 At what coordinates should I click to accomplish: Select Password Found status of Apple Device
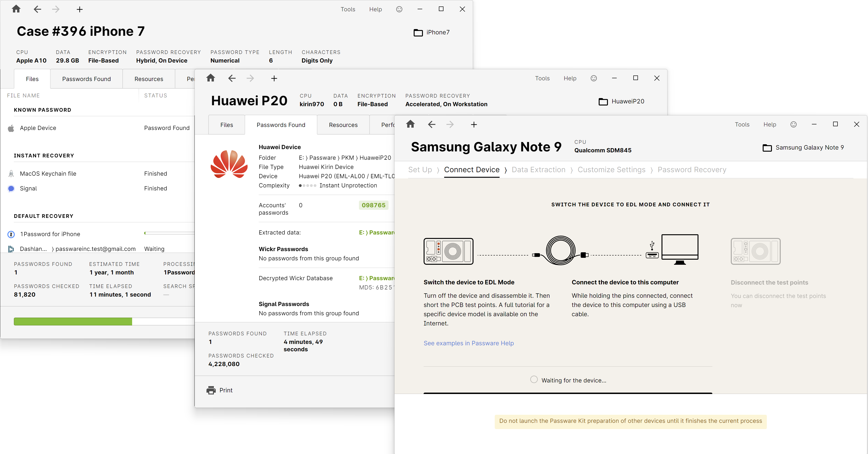(167, 128)
